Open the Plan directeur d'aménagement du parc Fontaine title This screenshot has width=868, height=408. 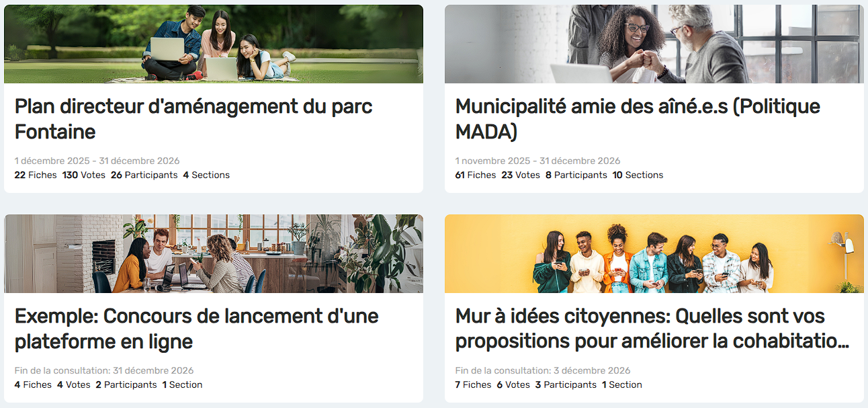(x=193, y=119)
